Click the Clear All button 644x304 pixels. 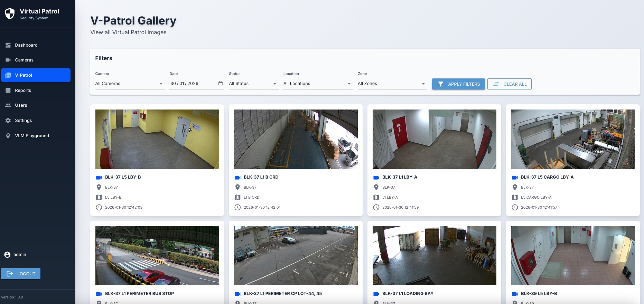coord(509,84)
